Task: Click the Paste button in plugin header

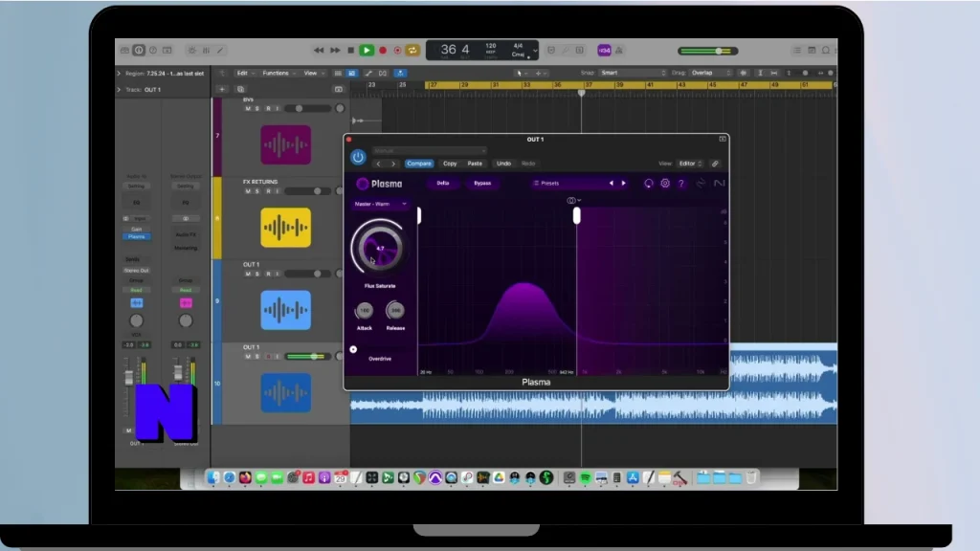Action: [x=475, y=164]
